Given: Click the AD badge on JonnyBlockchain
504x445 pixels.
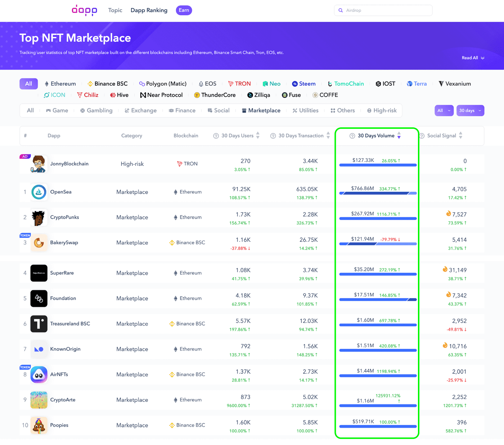Looking at the screenshot, I should pos(25,157).
